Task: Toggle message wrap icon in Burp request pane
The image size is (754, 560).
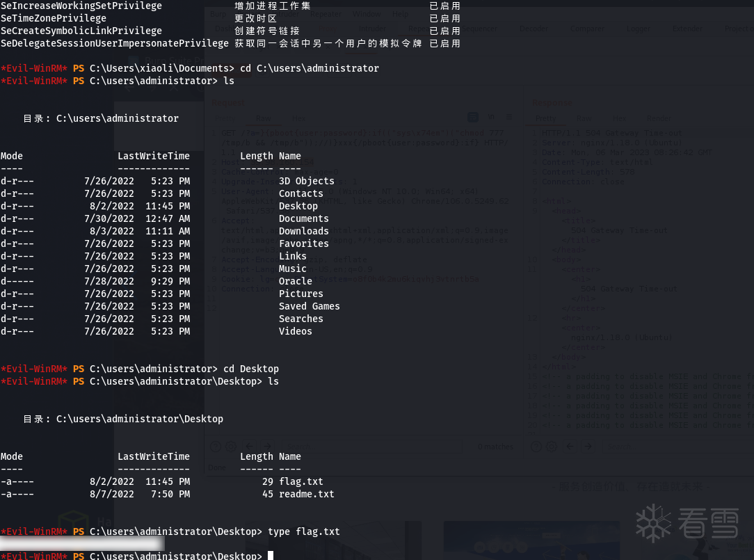Action: (x=473, y=117)
